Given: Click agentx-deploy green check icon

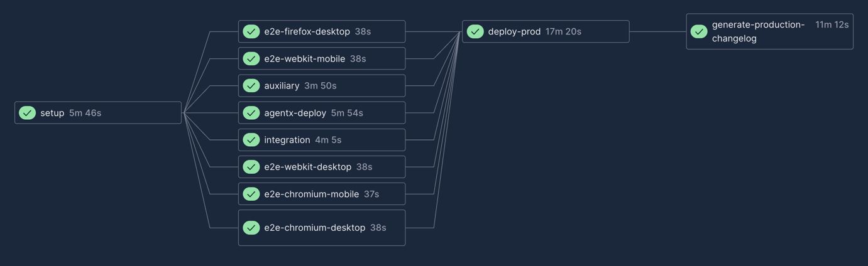Looking at the screenshot, I should pos(251,113).
